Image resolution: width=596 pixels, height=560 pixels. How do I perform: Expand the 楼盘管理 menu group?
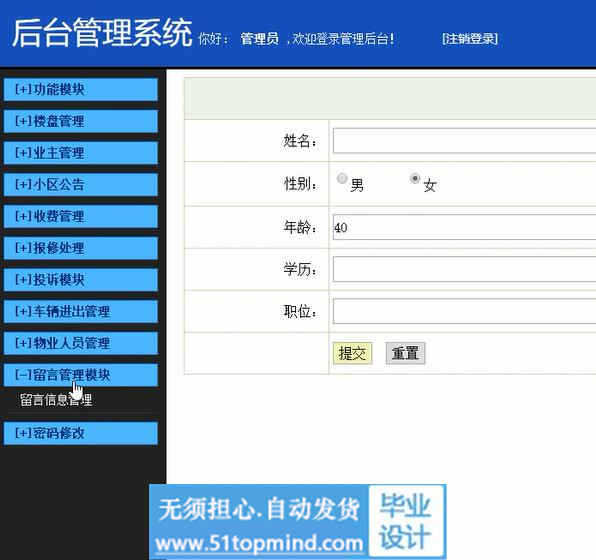tap(81, 121)
